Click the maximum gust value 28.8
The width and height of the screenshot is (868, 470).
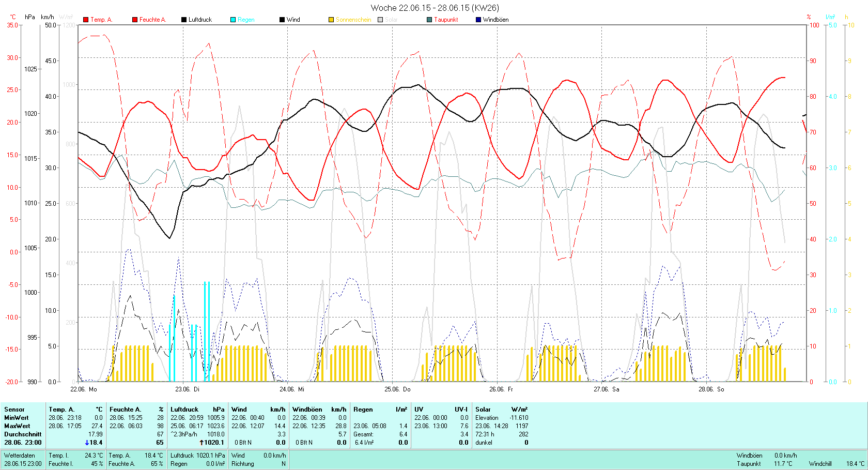pyautogui.click(x=341, y=426)
